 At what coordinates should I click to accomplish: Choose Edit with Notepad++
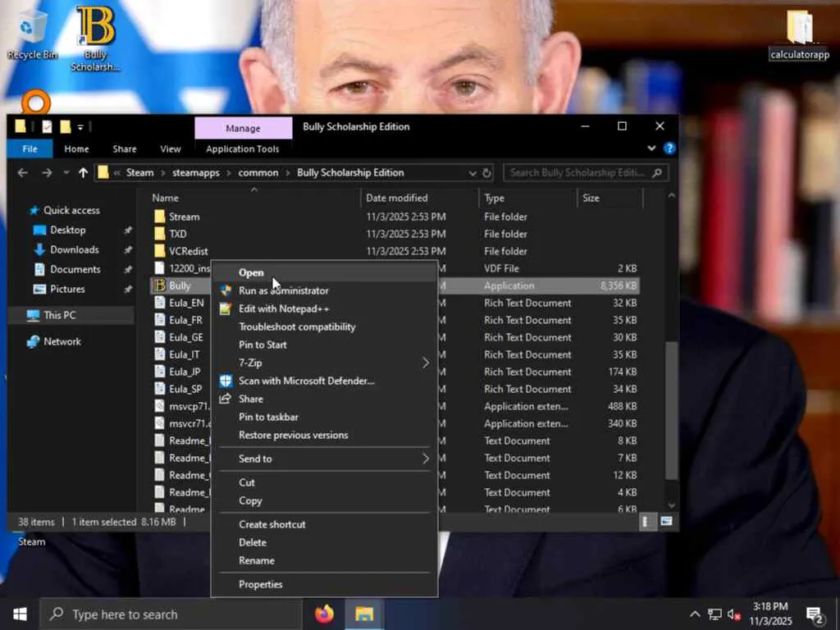point(325,308)
